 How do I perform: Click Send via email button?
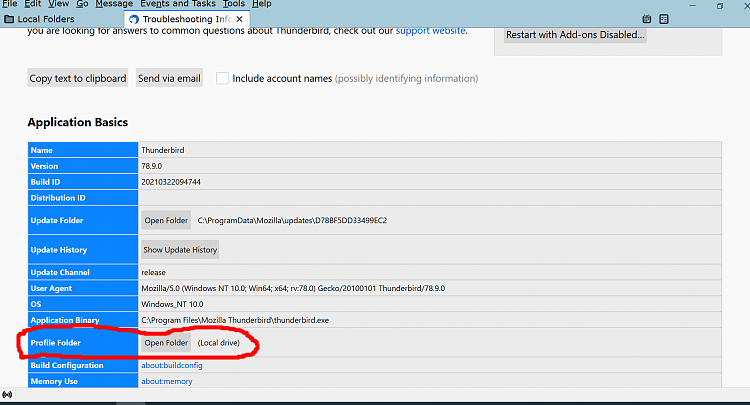pos(169,78)
